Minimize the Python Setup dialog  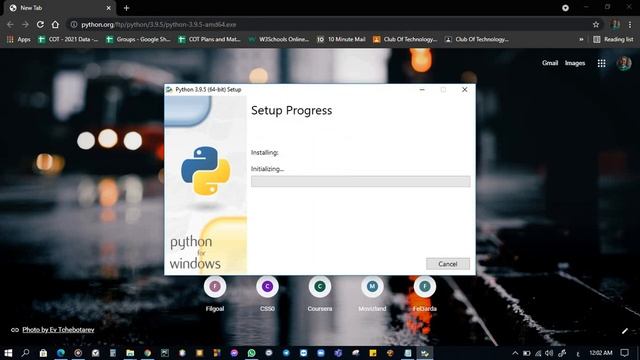[x=422, y=89]
